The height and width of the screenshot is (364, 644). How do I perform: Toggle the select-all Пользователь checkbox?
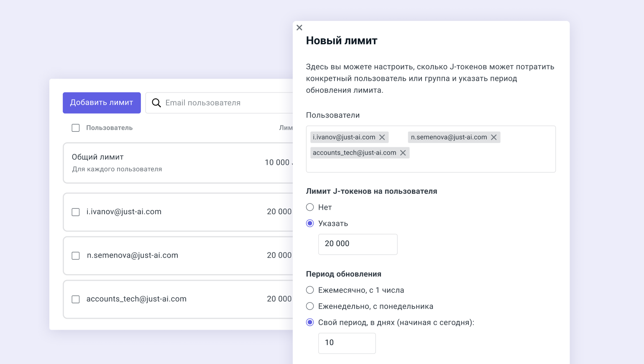[x=76, y=128]
